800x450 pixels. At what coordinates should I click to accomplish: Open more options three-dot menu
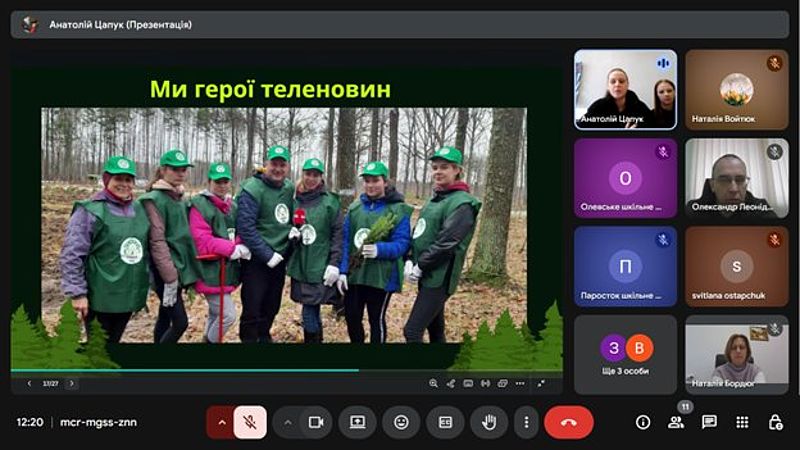pyautogui.click(x=527, y=422)
